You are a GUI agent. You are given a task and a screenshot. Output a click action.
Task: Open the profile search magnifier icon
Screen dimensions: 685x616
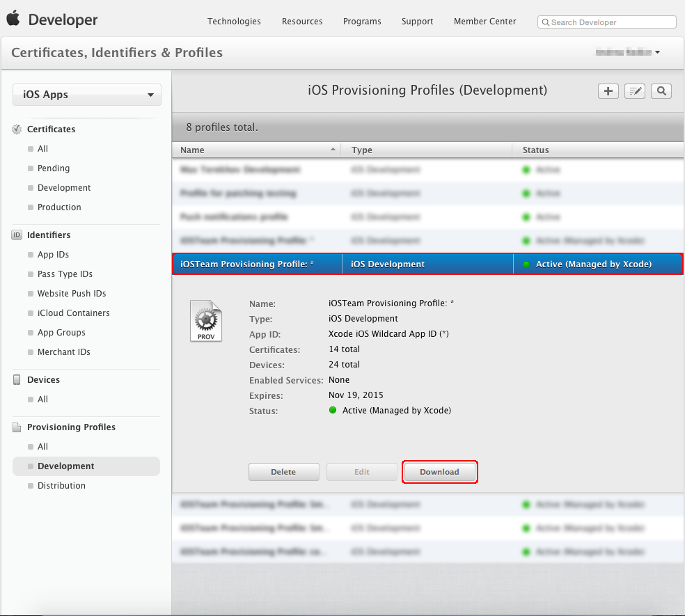coord(661,91)
